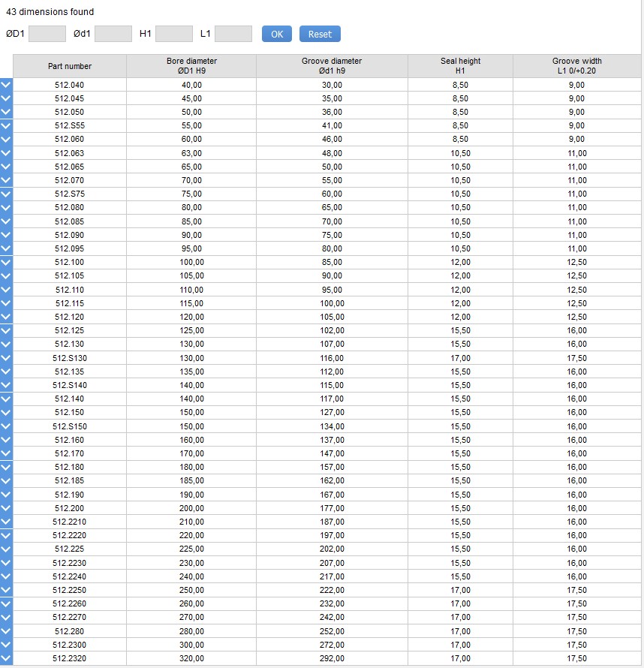
Task: Click the Ød1 groove diameter input
Action: (113, 34)
